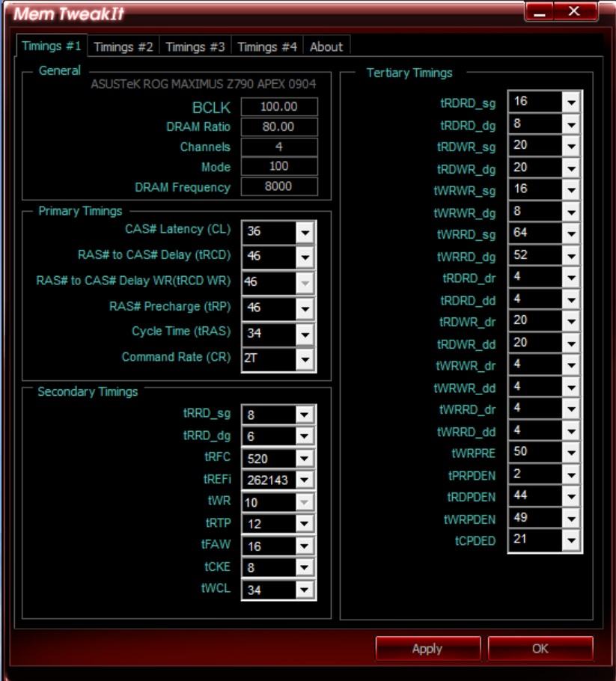Close the Mem TweakIt window
Screen dimensions: 616x681
coord(574,11)
